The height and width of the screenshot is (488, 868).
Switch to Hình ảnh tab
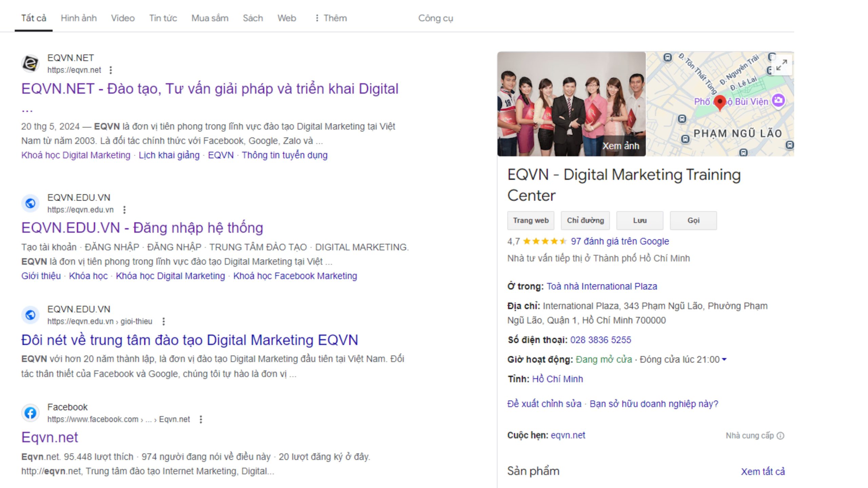(79, 18)
